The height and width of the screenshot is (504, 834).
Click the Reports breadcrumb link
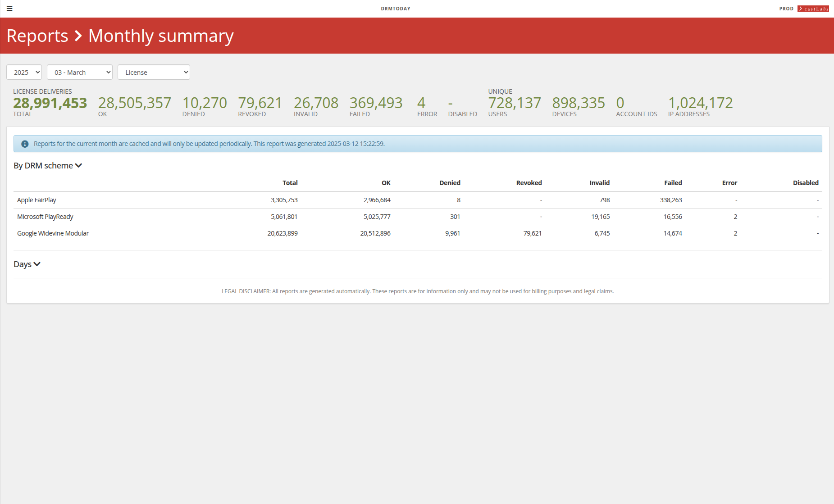pos(36,35)
